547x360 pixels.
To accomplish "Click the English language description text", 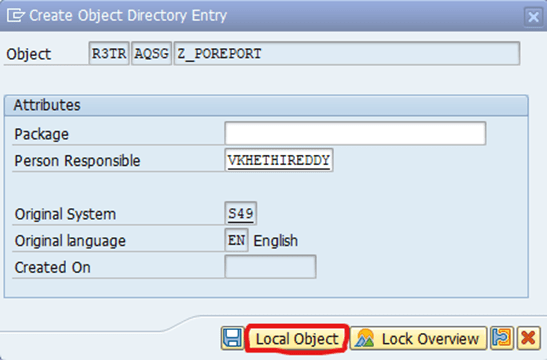I will [x=276, y=241].
